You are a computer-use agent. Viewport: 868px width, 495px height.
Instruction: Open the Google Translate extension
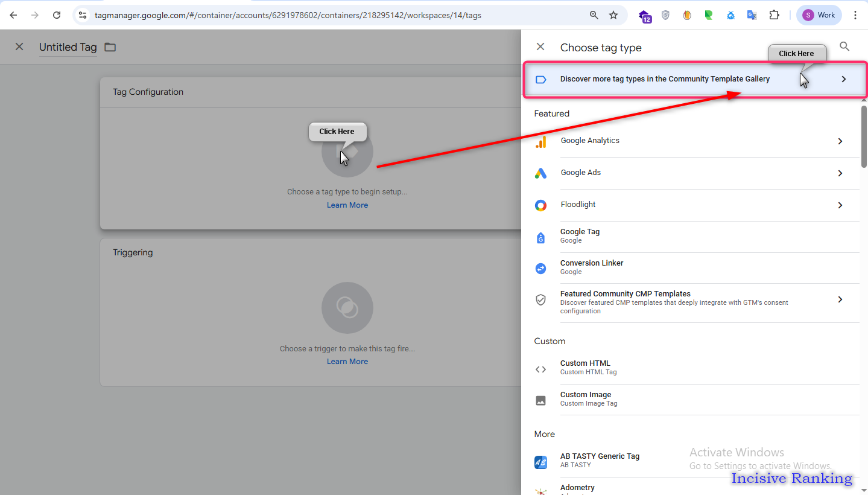click(752, 15)
